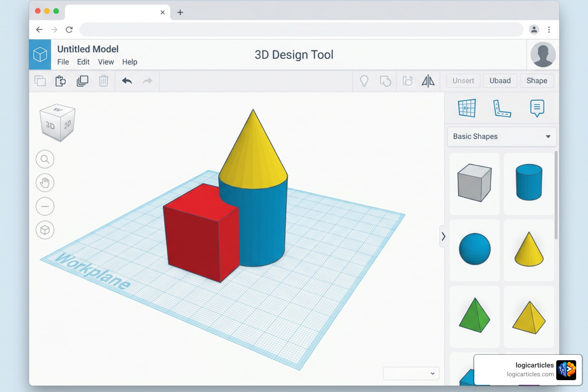Click the Shape button
The image size is (588, 392).
pyautogui.click(x=537, y=81)
